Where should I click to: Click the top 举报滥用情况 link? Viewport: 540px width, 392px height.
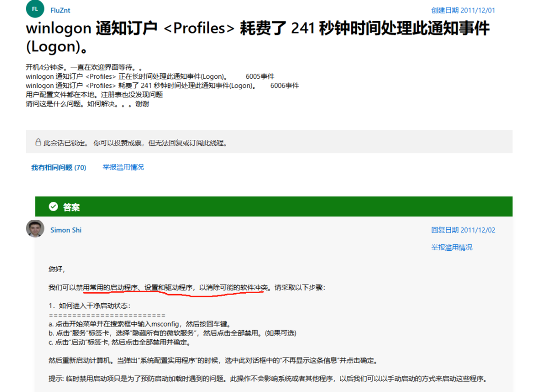click(123, 168)
